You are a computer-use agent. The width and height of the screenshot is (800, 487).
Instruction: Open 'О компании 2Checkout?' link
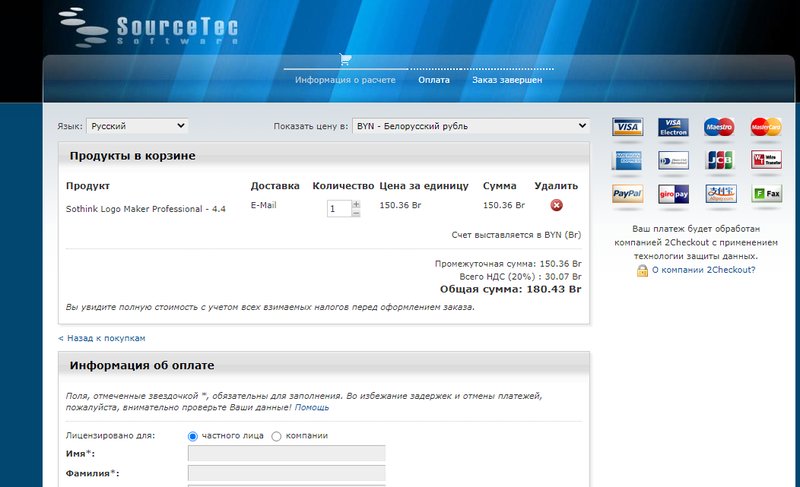[704, 270]
